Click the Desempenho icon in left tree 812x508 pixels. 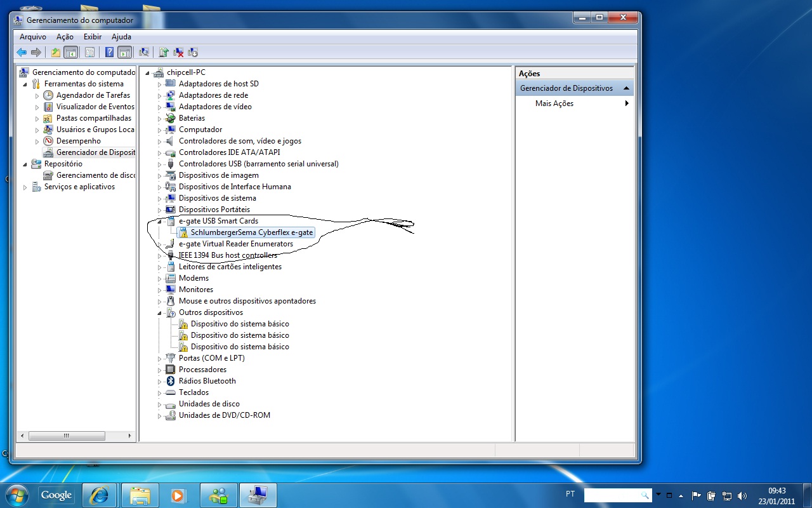(48, 141)
